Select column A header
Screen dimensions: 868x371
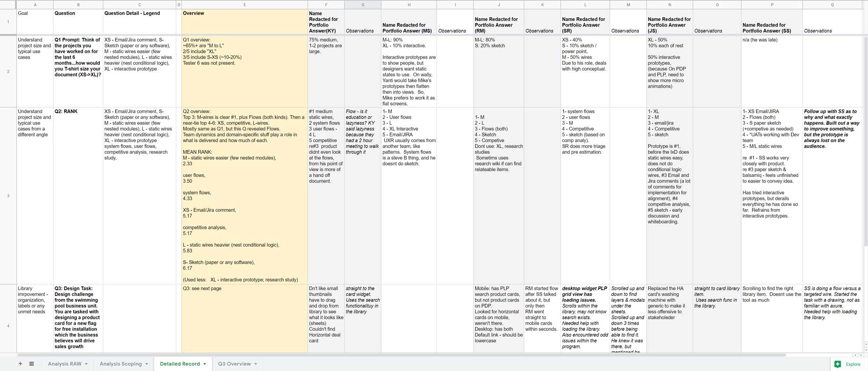point(35,5)
